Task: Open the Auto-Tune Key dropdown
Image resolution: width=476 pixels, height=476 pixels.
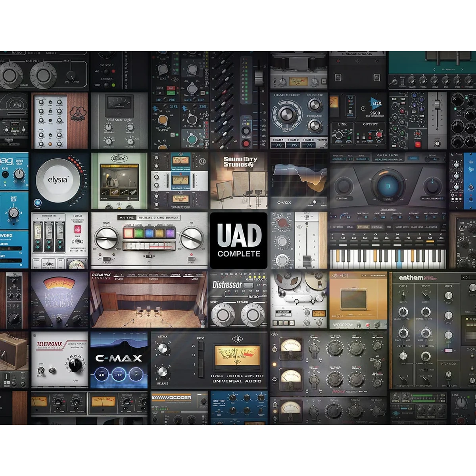Action: [x=351, y=159]
